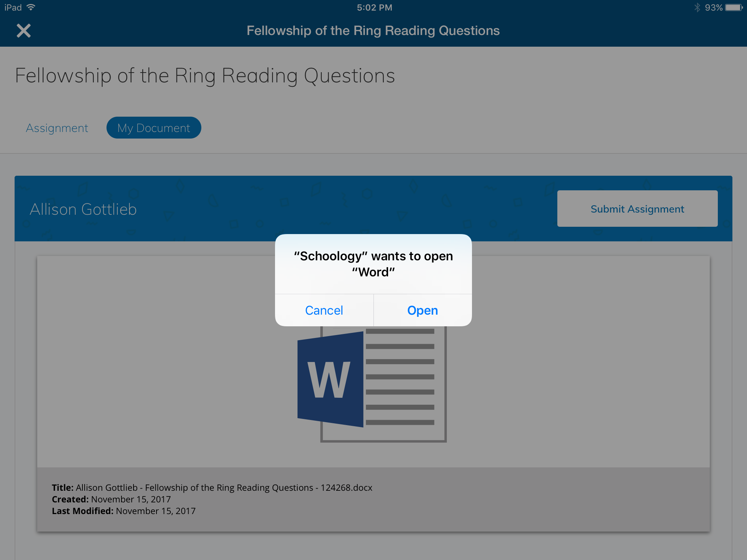Tap the navigation bar title text
This screenshot has height=560, width=747.
click(x=373, y=31)
